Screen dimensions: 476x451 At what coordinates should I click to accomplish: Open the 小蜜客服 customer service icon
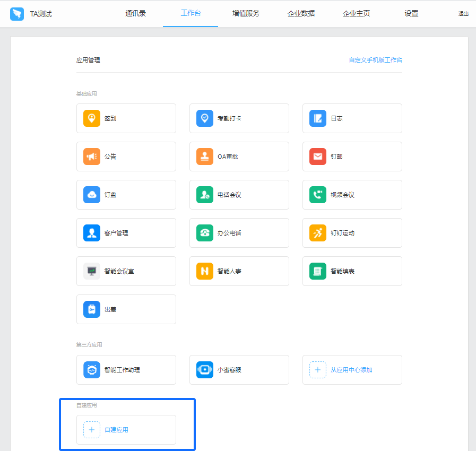(x=205, y=370)
